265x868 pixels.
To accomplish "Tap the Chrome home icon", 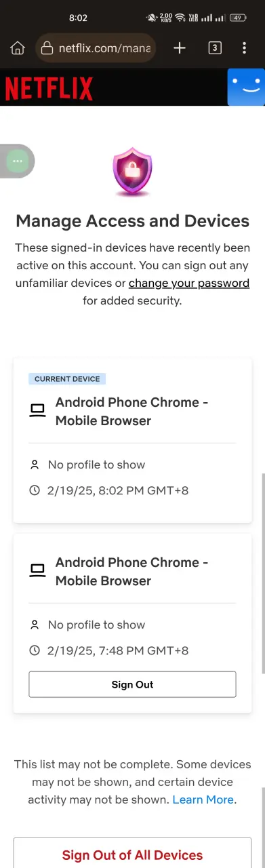I will (18, 48).
